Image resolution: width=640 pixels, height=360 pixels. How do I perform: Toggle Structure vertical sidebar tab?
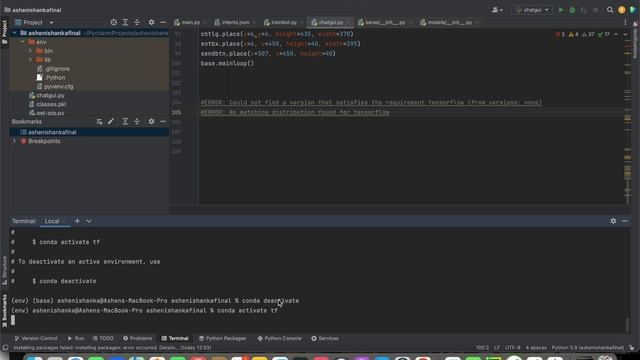[x=4, y=270]
